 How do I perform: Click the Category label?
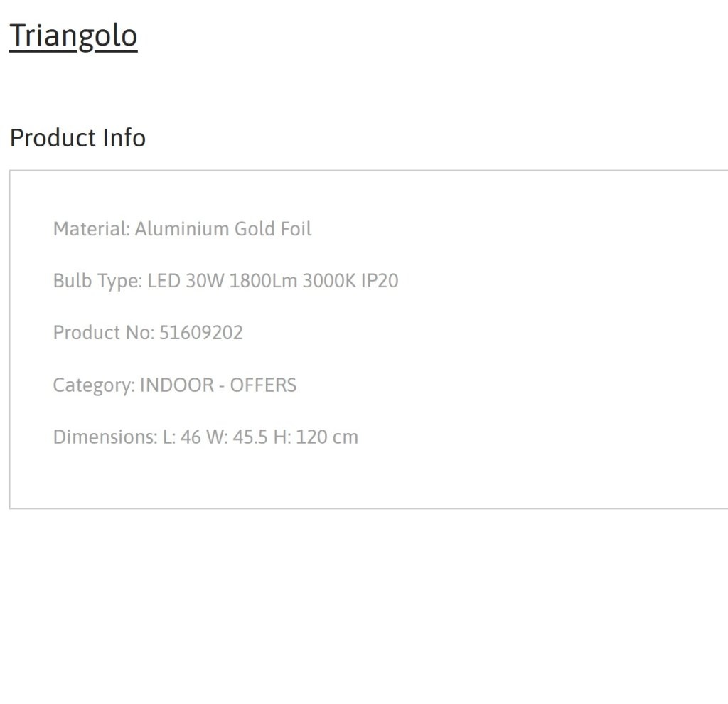94,385
